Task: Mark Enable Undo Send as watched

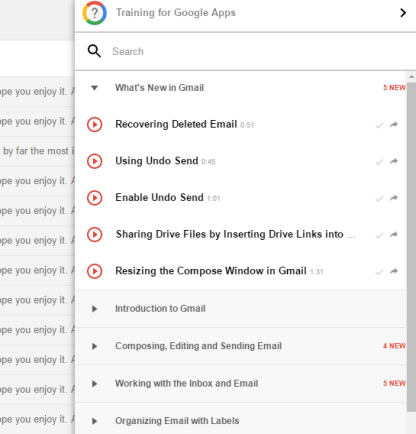Action: (379, 199)
